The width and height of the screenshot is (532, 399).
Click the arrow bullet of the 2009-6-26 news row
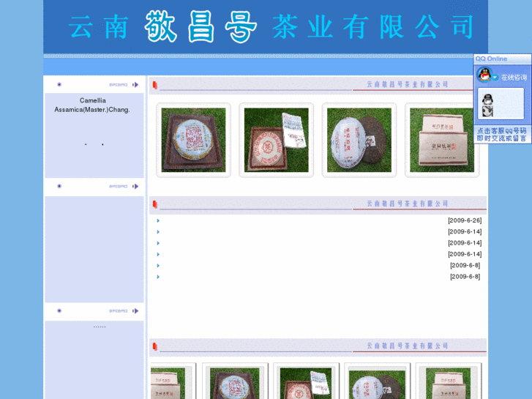click(x=158, y=220)
